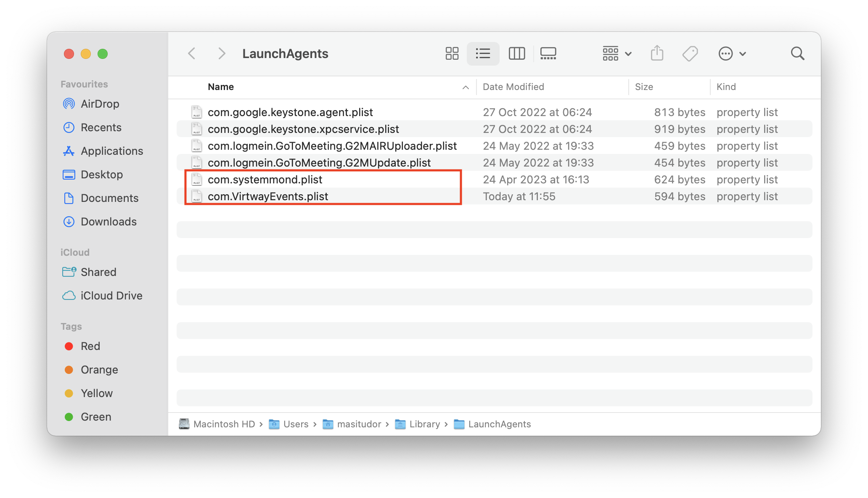
Task: Click Library in the path bar
Action: [x=424, y=424]
